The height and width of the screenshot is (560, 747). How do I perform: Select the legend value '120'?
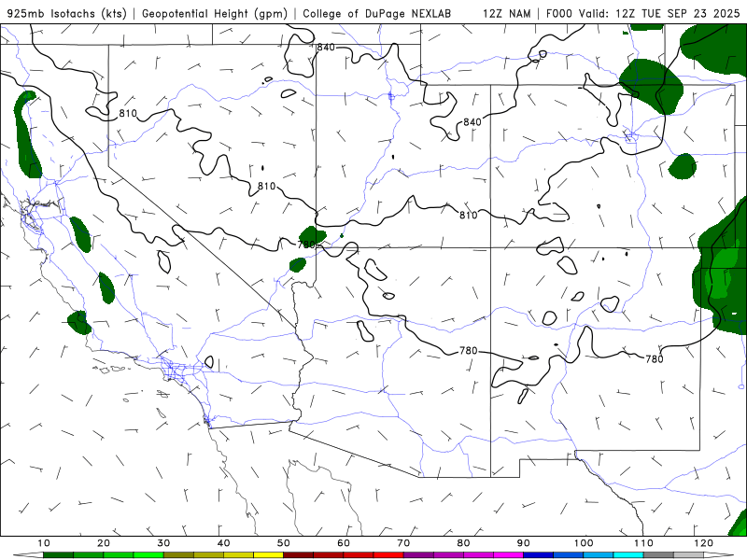pyautogui.click(x=704, y=543)
